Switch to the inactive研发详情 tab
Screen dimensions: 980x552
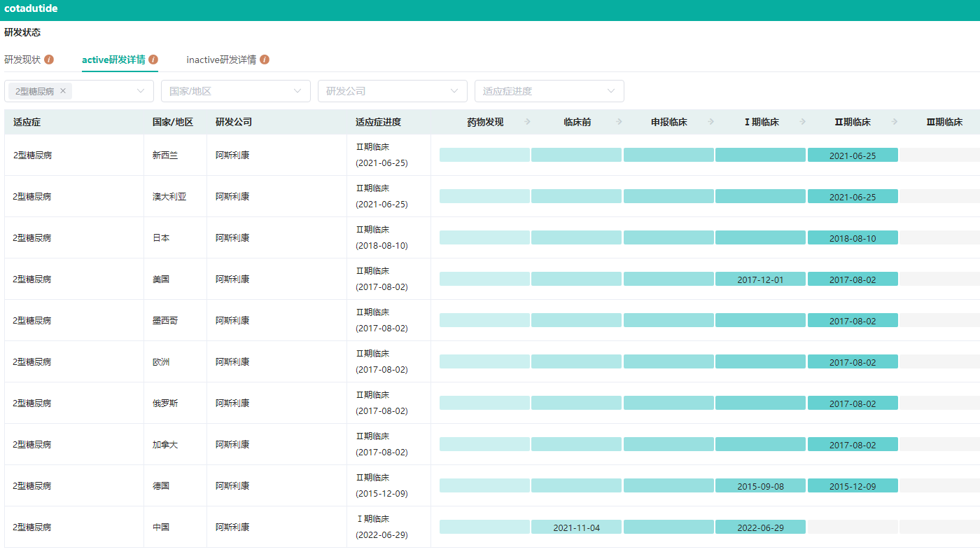point(221,60)
